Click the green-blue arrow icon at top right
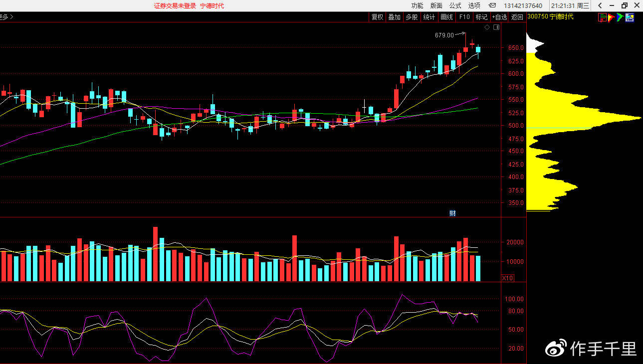 (x=620, y=17)
